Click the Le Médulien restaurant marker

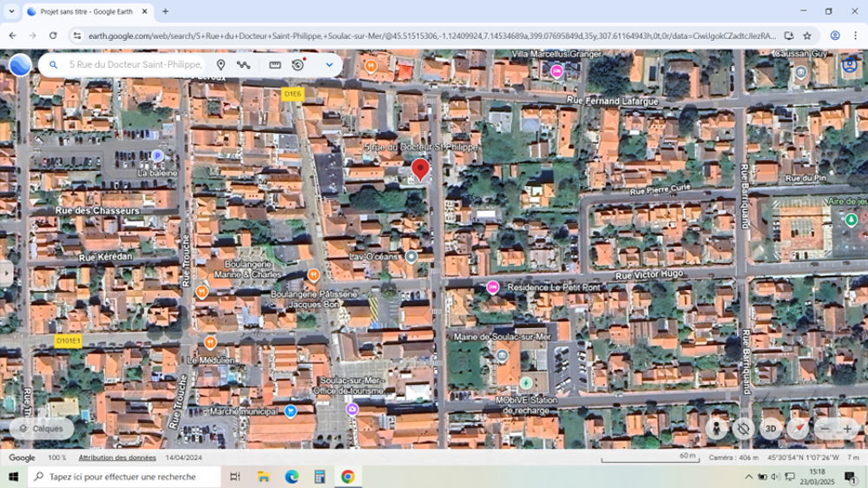point(210,343)
